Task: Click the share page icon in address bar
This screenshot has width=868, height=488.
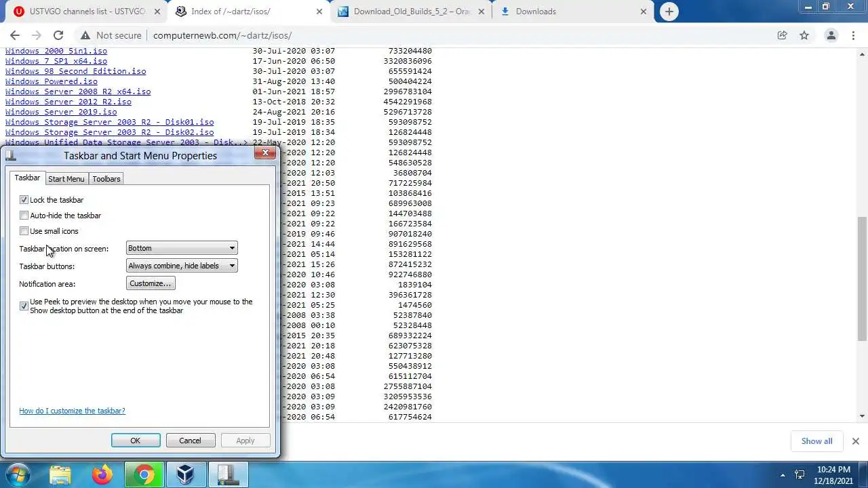Action: coord(782,35)
